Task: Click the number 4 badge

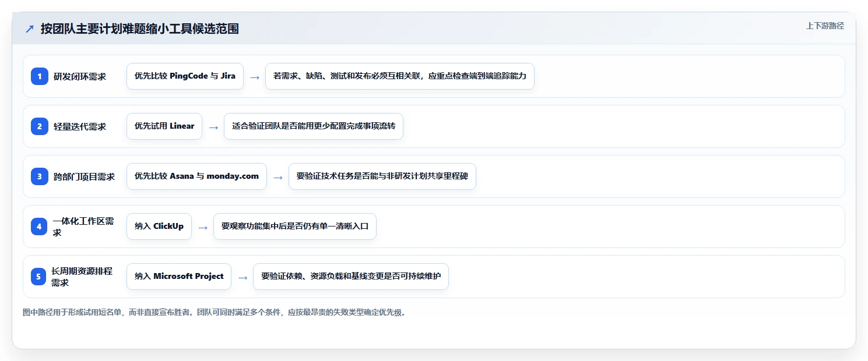Action: 40,226
